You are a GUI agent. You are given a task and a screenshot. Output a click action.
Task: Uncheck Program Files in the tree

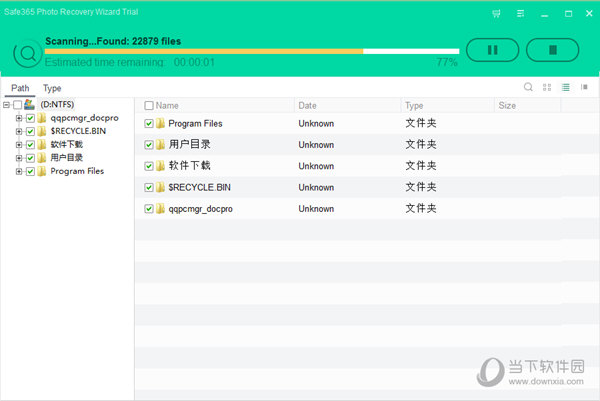tap(30, 171)
